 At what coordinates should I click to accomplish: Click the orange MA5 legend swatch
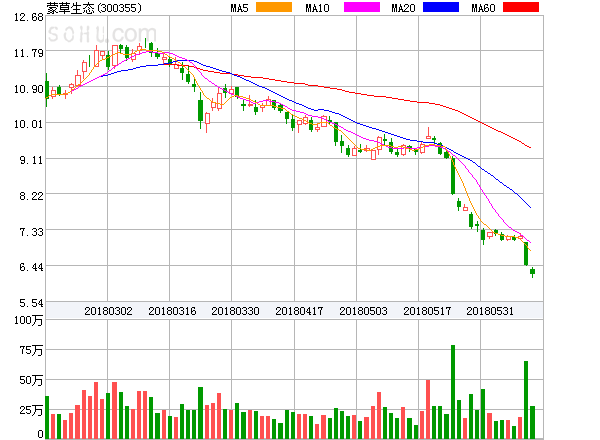[x=274, y=7]
